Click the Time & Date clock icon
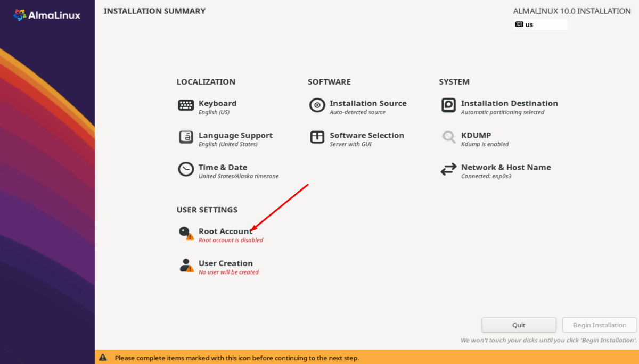639x364 pixels. [186, 169]
